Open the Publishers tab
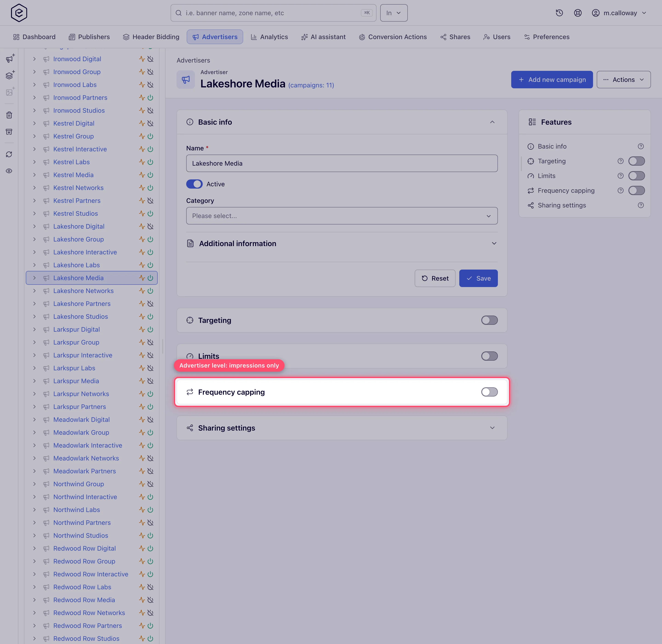The height and width of the screenshot is (644, 662). [x=89, y=37]
